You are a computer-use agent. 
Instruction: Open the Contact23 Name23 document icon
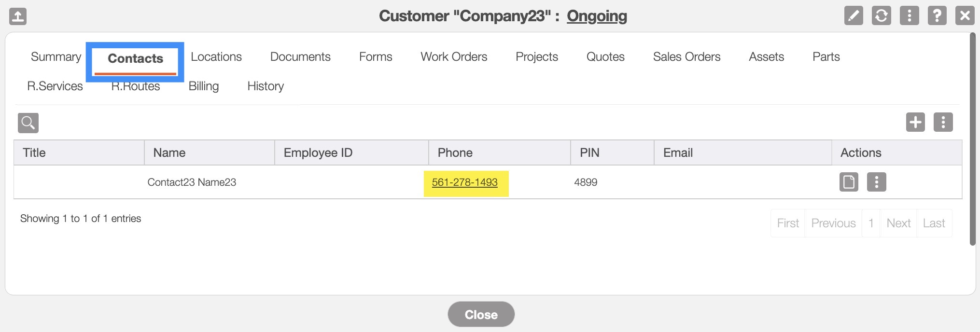(x=849, y=182)
